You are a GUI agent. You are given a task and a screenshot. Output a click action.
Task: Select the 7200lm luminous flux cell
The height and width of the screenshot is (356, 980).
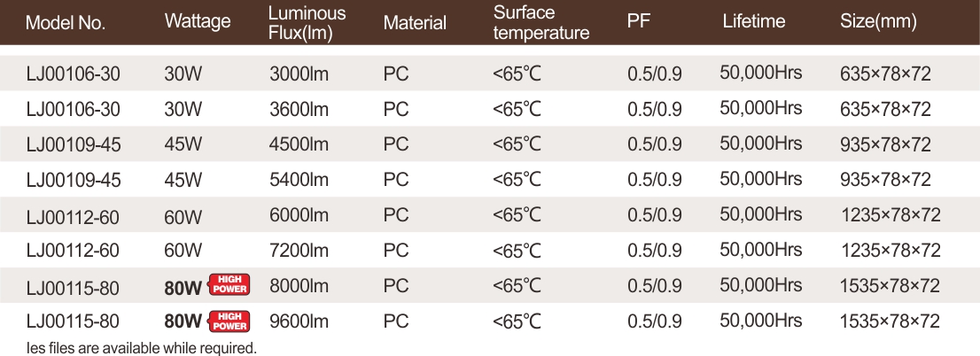point(299,251)
